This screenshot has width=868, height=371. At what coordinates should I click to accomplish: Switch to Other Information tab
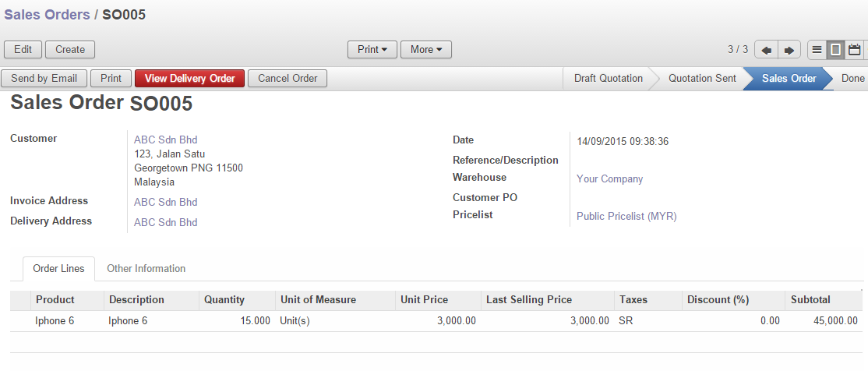click(x=146, y=269)
